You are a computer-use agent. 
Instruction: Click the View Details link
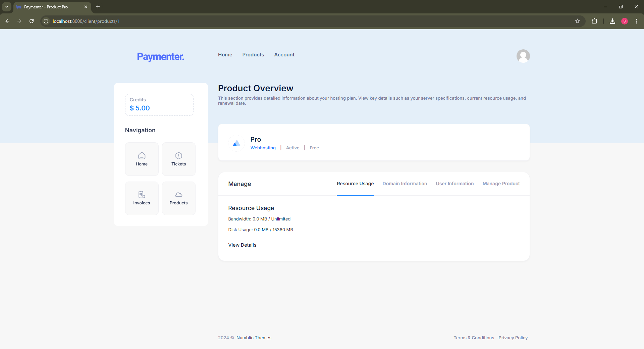coord(242,245)
